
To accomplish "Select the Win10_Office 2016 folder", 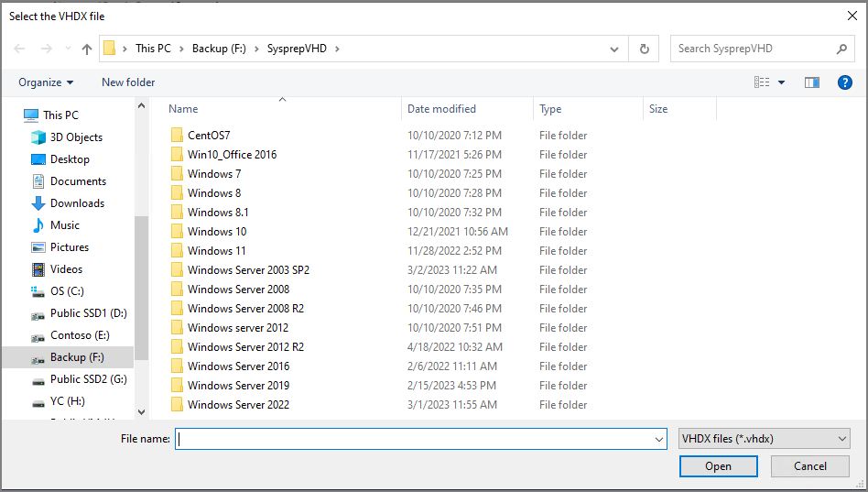I will pyautogui.click(x=232, y=155).
